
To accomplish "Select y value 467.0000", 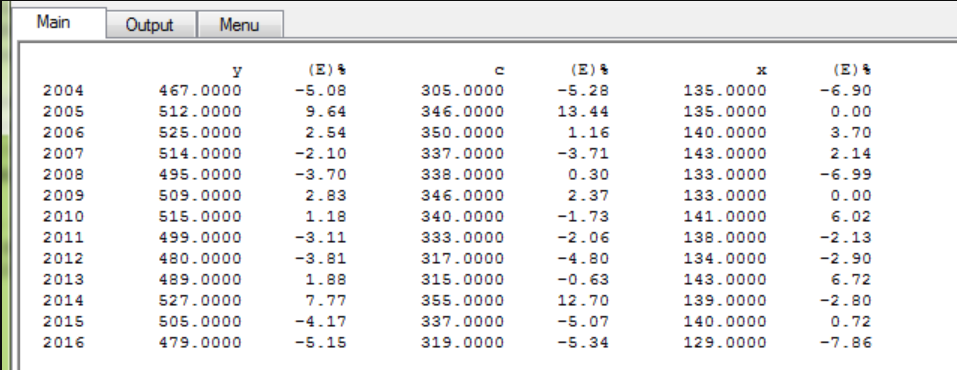I will coord(200,91).
